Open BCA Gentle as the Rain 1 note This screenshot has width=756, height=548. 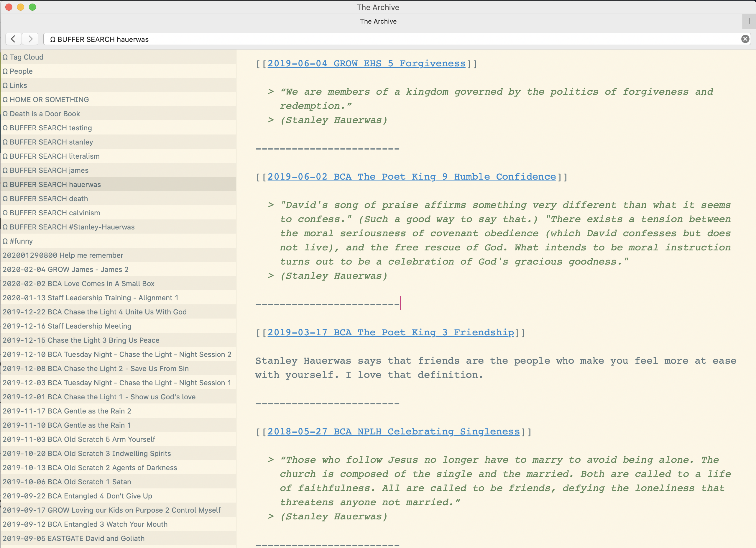(118, 425)
